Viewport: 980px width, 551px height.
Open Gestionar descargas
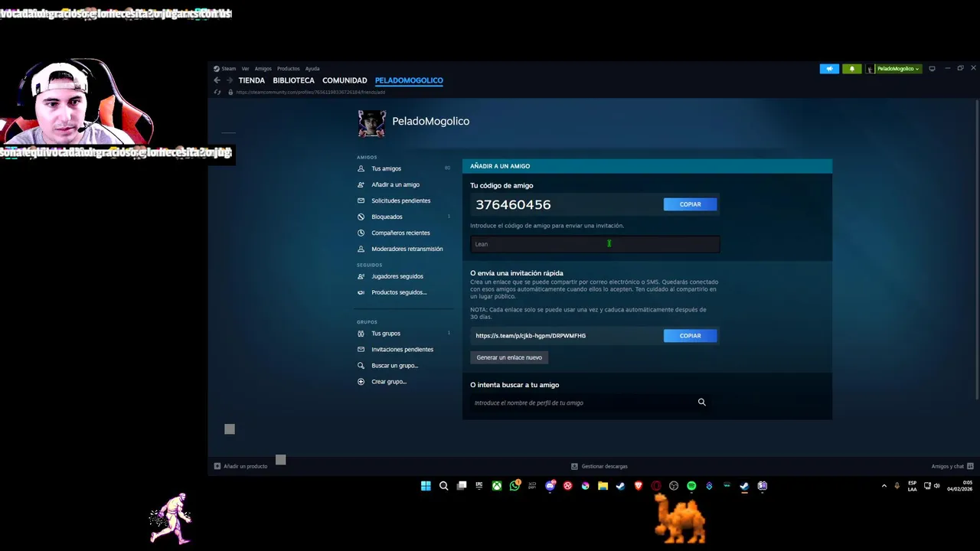[599, 466]
